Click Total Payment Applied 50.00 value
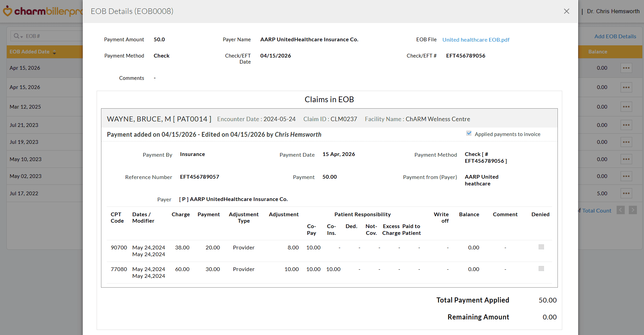 point(548,300)
